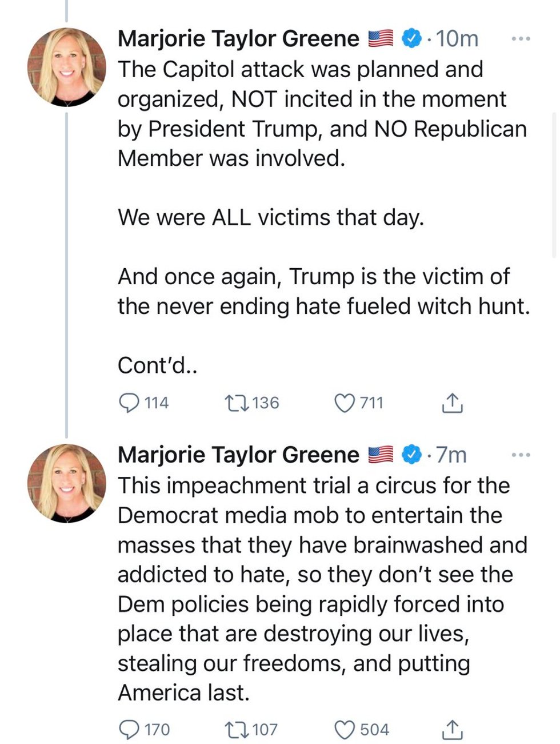Reply to the impeachment trial tweet
560x744 pixels.
129,729
